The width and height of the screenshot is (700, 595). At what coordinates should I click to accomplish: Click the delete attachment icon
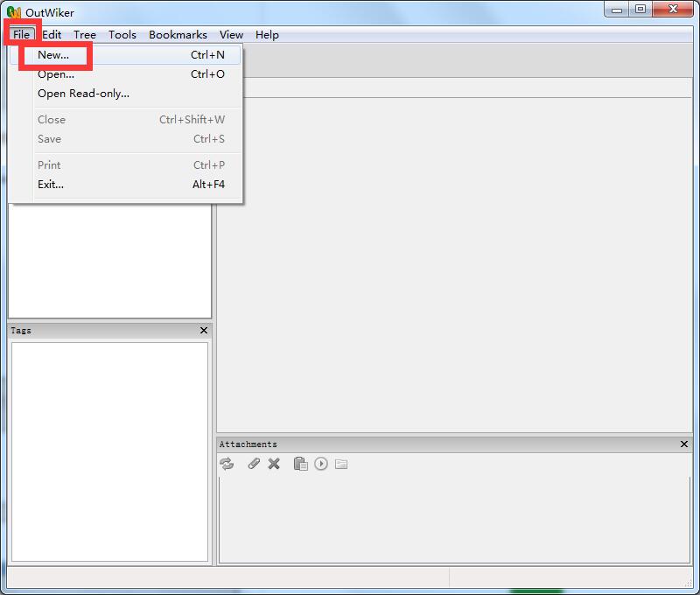(x=274, y=464)
